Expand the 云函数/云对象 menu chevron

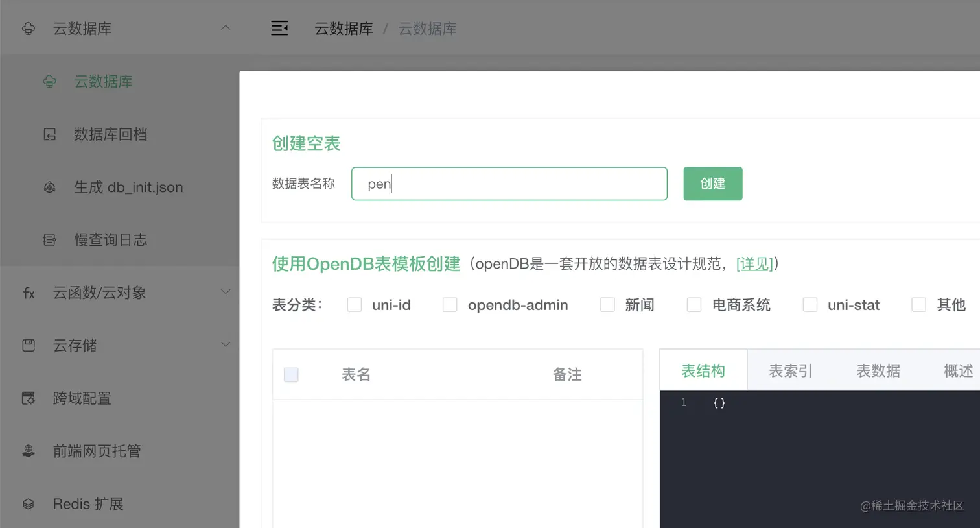tap(226, 293)
